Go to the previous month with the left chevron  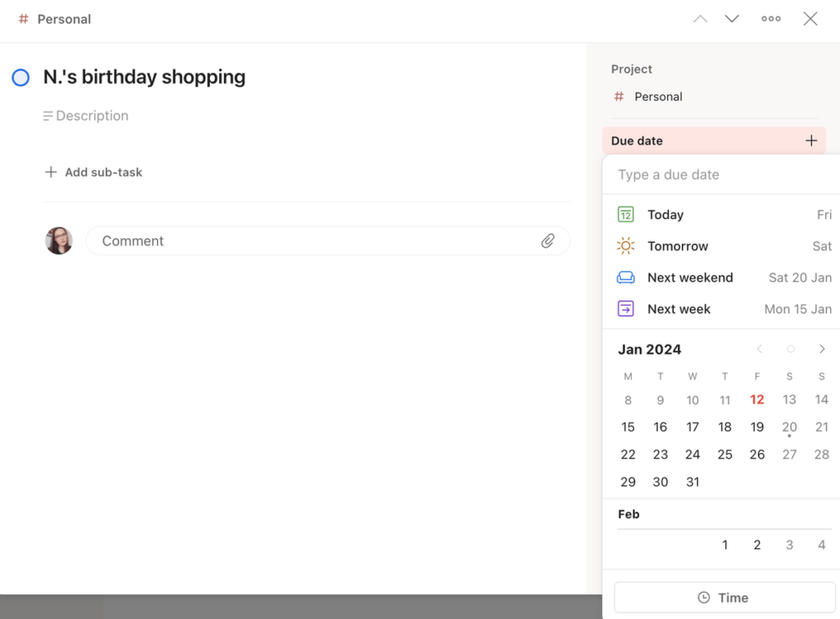[760, 348]
